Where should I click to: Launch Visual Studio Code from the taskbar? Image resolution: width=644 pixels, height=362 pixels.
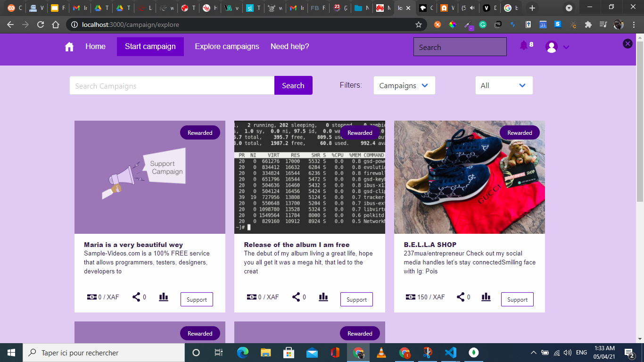click(x=451, y=353)
